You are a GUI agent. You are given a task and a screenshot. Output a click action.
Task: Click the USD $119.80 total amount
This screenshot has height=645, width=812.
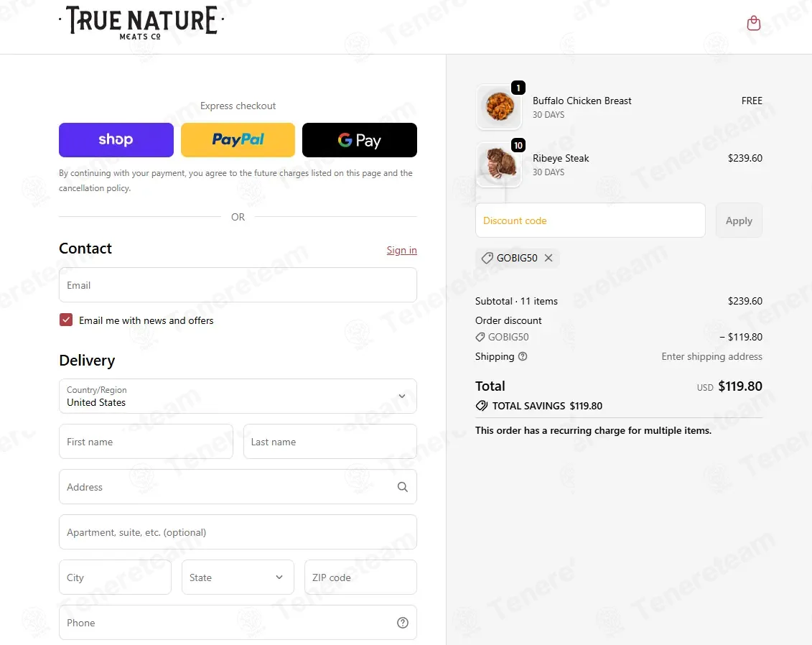pyautogui.click(x=729, y=386)
